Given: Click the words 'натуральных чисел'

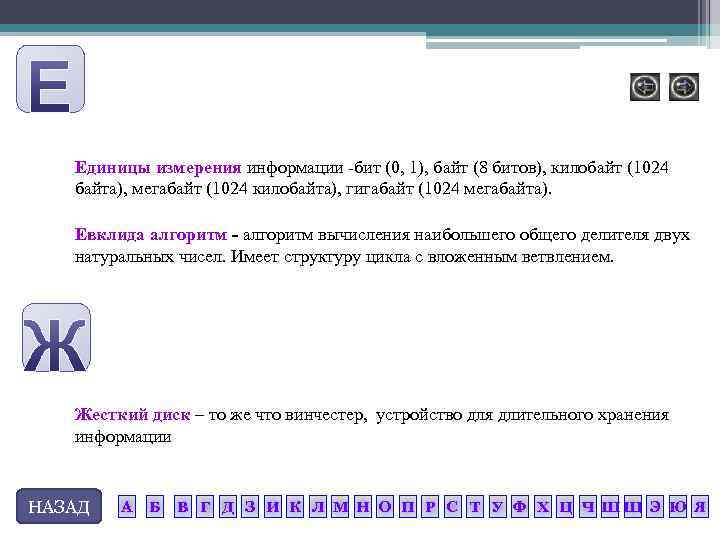Looking at the screenshot, I should tap(150, 256).
